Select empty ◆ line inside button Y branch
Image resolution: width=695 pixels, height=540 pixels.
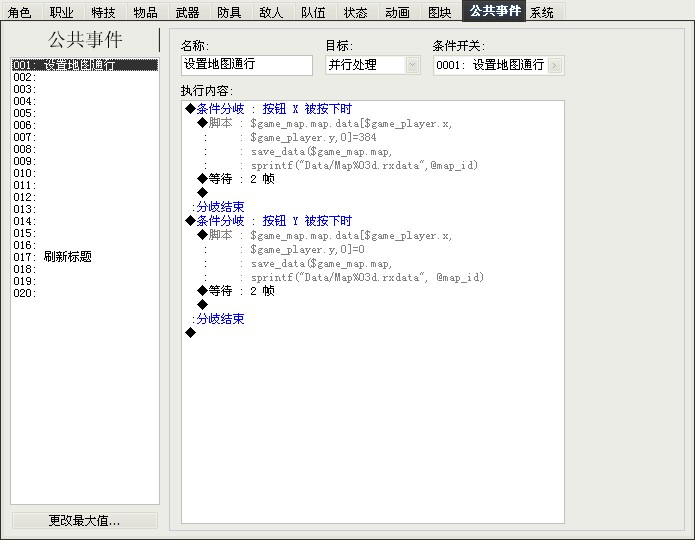203,305
